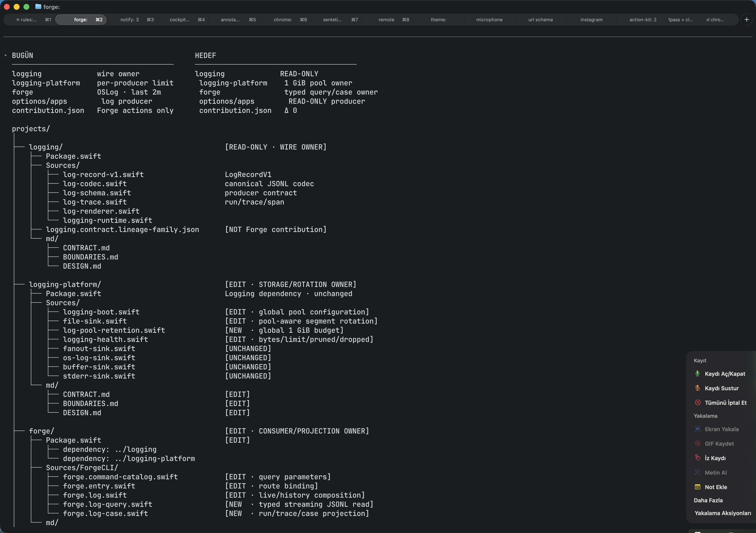Choose Tümünü İptal Et entry

coord(721,402)
